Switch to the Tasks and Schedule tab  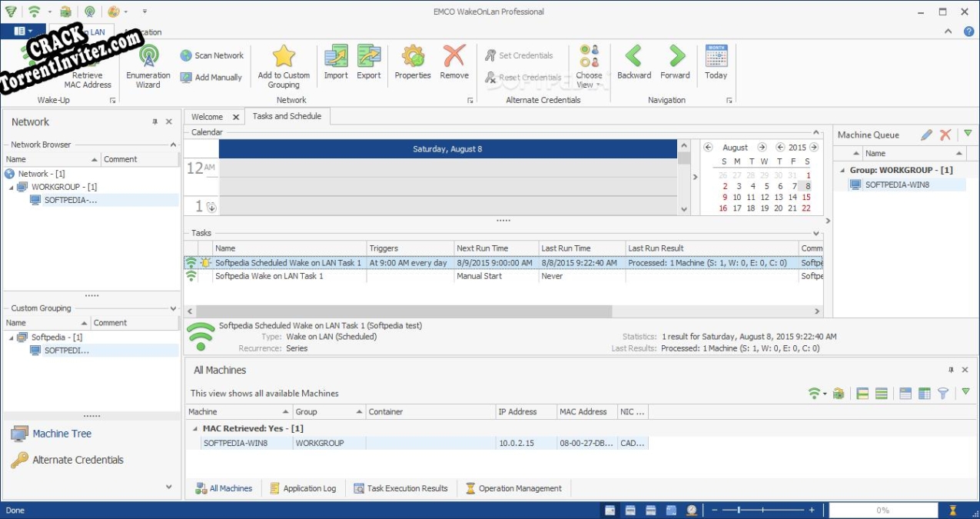point(287,116)
